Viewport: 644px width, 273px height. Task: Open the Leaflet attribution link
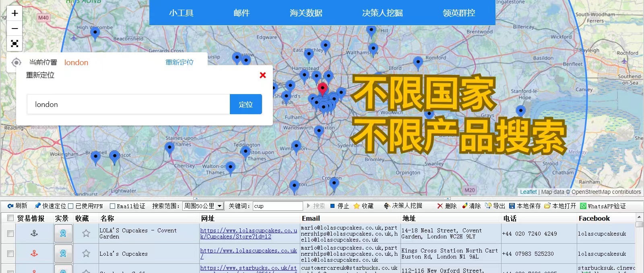(528, 192)
